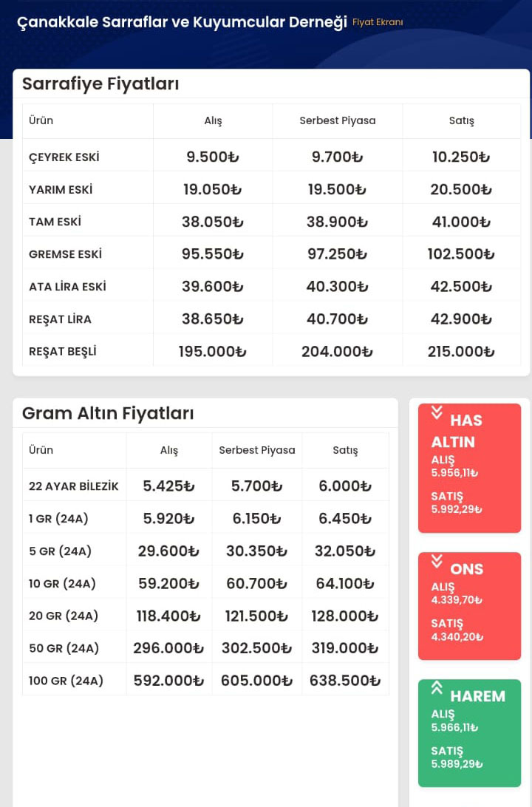This screenshot has height=807, width=532.
Task: Select the Gram Altın Fiyatları section heading
Action: pyautogui.click(x=108, y=413)
